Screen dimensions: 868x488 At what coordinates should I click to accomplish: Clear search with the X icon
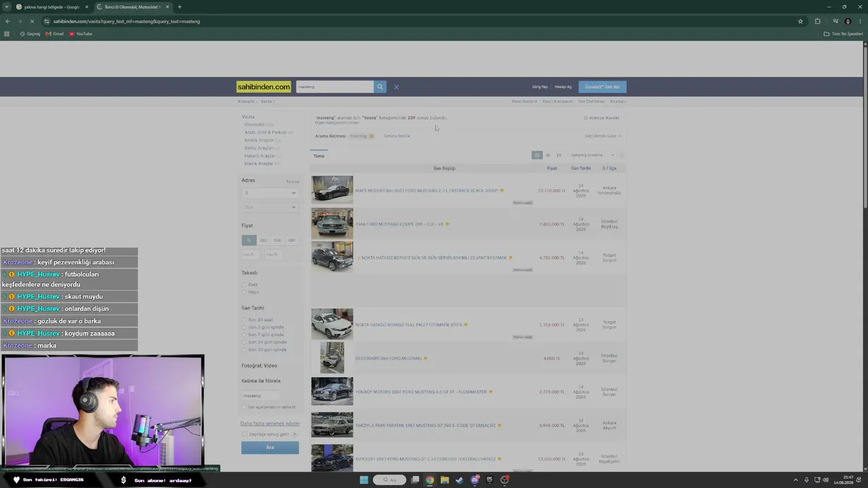tap(396, 87)
